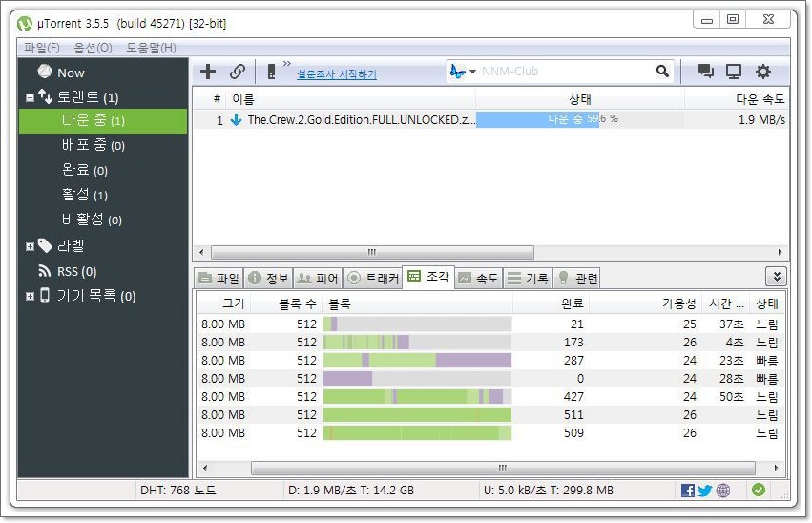The image size is (812, 523).
Task: Switch to the 조각 tab
Action: tap(428, 277)
